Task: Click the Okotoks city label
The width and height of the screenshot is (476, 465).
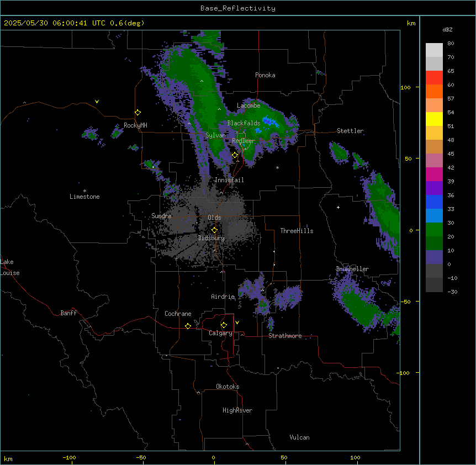Action: tap(228, 387)
